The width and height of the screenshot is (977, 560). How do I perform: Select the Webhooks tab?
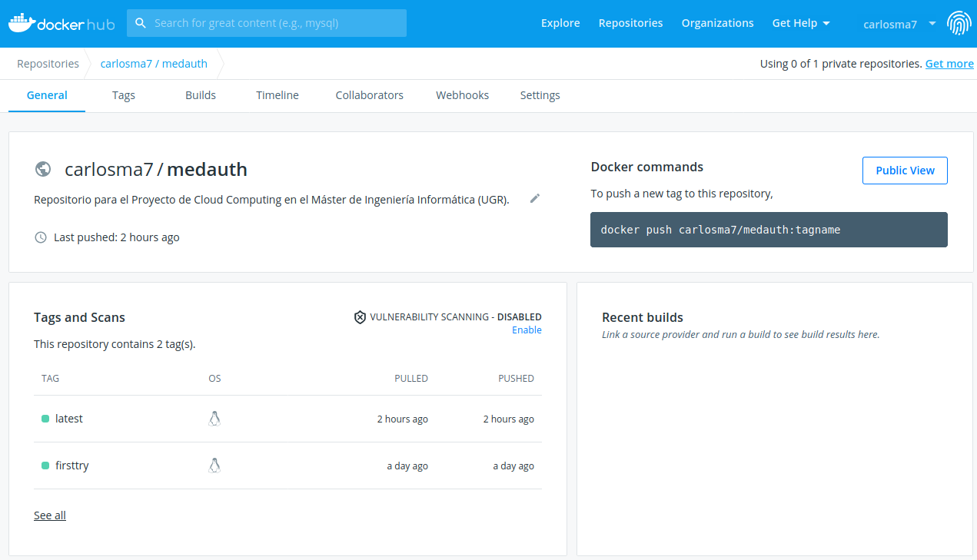click(463, 95)
